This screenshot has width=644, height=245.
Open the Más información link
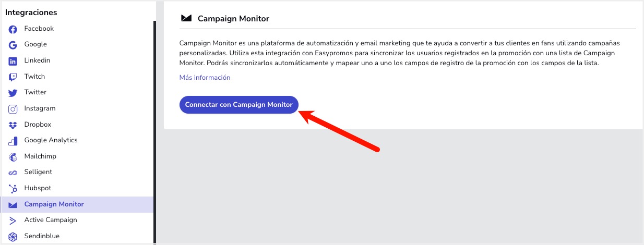point(205,78)
